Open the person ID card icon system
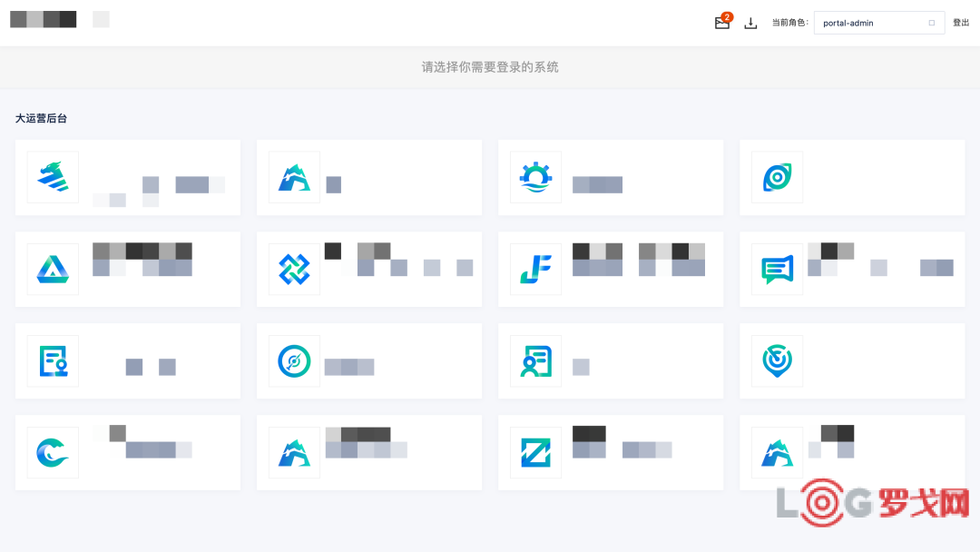Viewport: 980px width, 552px height. tap(535, 360)
